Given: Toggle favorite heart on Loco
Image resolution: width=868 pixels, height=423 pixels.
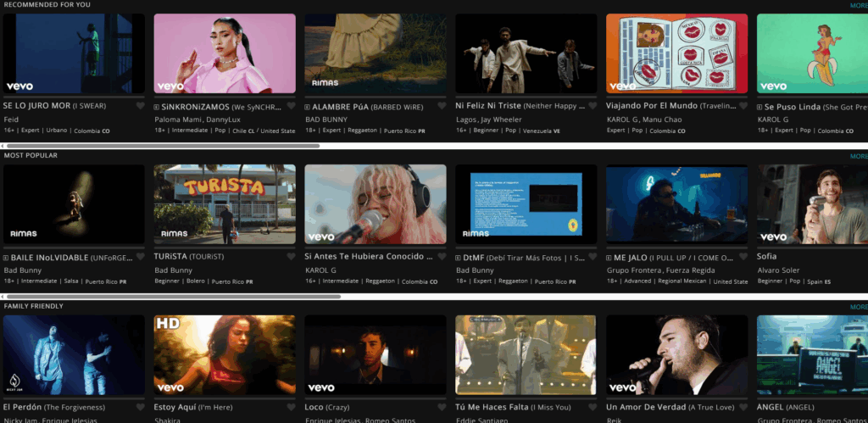Looking at the screenshot, I should point(442,407).
